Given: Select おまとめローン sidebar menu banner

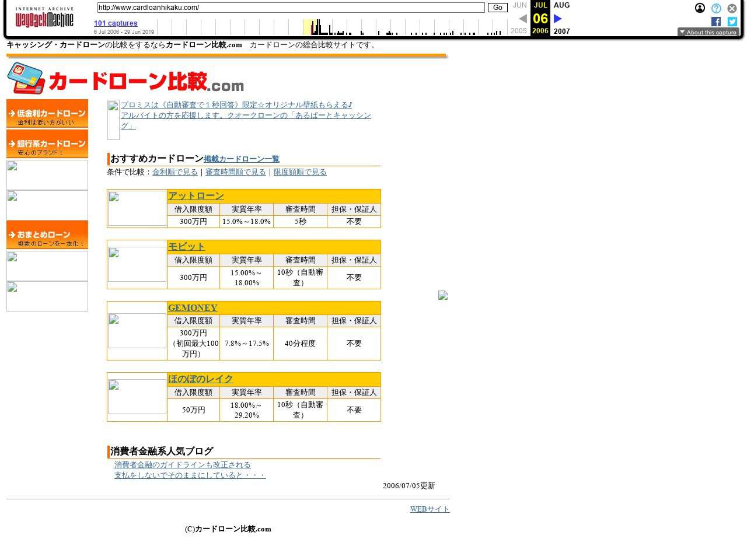Looking at the screenshot, I should (x=47, y=235).
